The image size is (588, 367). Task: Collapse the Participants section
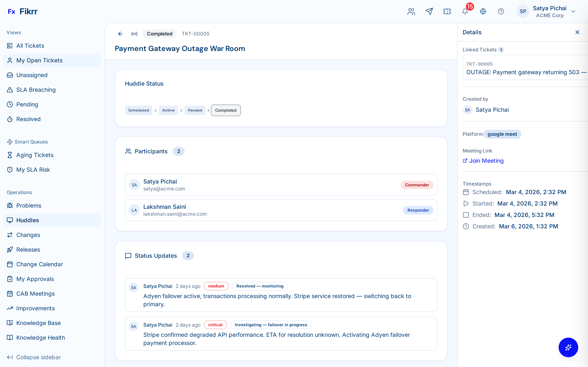[x=151, y=151]
